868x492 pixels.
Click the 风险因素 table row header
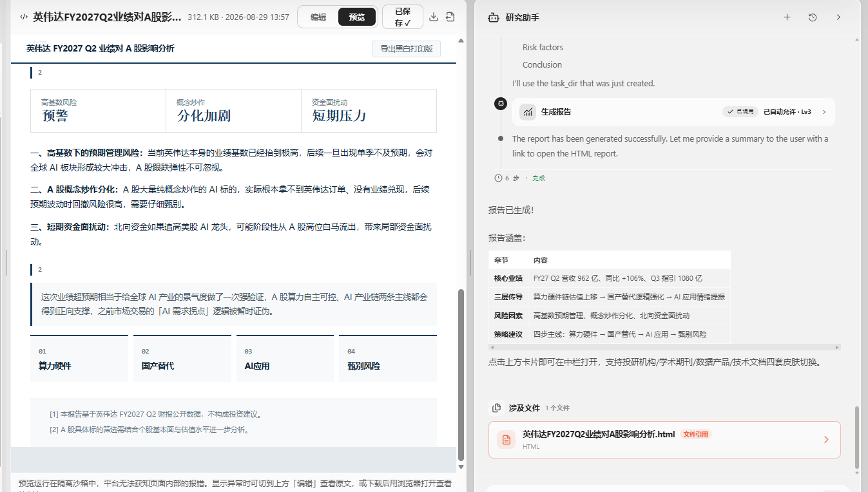508,316
